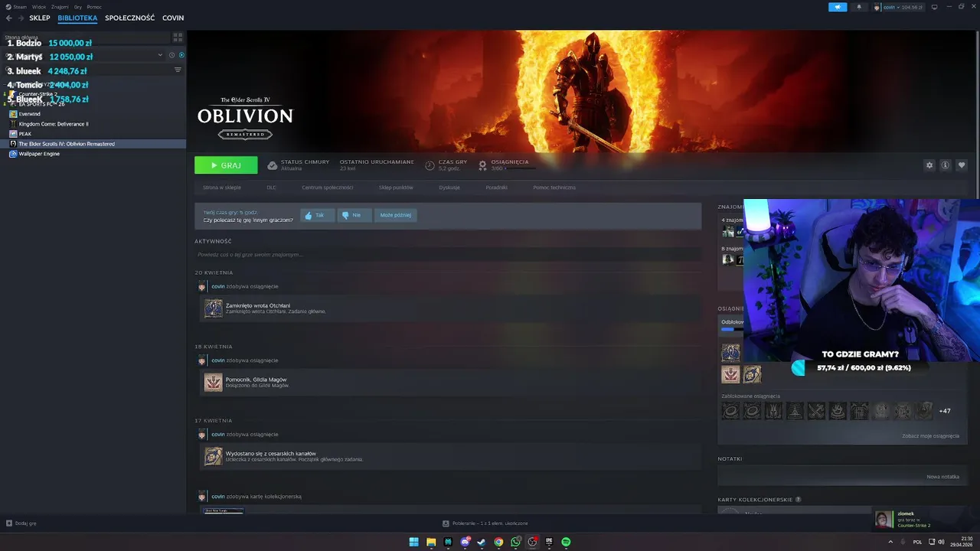Switch to the BIBLIOTEKA tab
Screen dimensions: 980x551
77,18
